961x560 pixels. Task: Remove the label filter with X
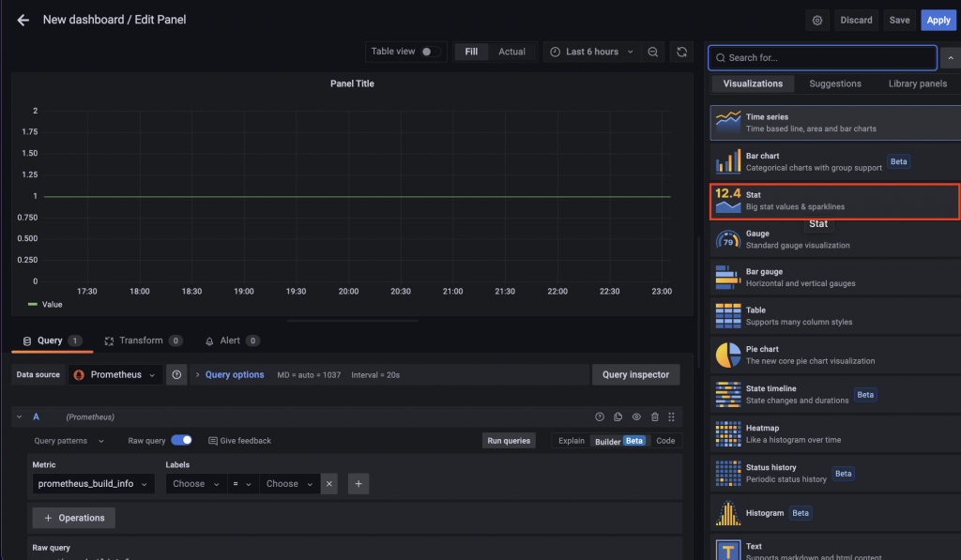329,484
